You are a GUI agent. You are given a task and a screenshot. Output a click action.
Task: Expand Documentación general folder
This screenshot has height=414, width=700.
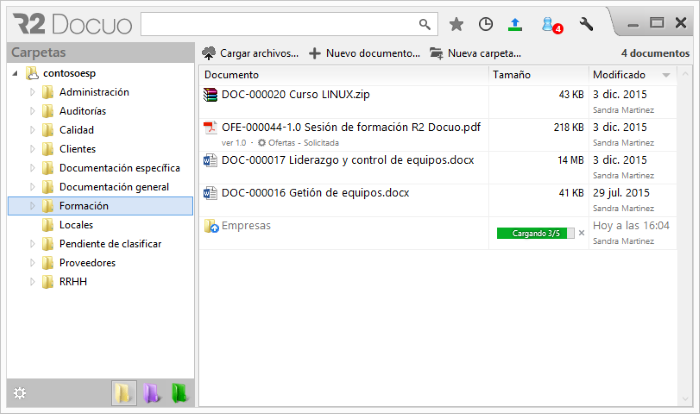coord(32,187)
